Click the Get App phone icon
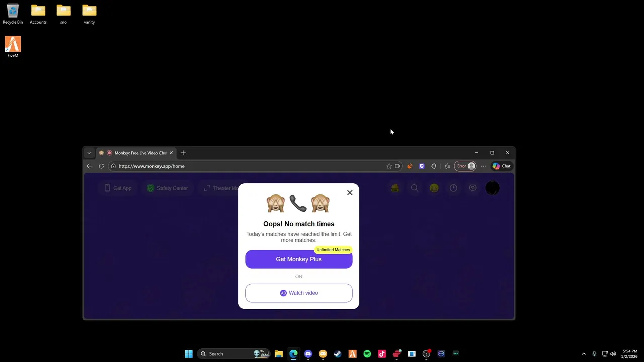Screen dimensions: 644x362 107,188
